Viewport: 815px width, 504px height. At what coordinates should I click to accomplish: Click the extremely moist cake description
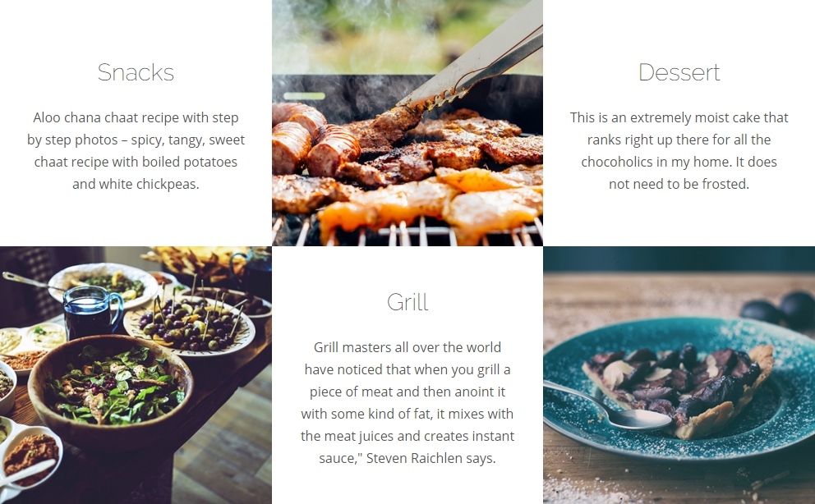679,150
